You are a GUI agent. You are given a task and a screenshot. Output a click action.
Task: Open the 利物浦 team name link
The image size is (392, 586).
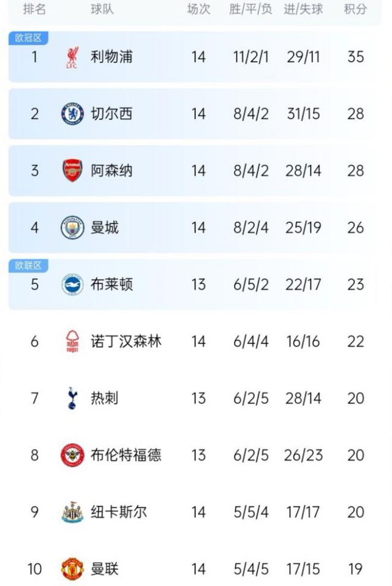click(111, 58)
